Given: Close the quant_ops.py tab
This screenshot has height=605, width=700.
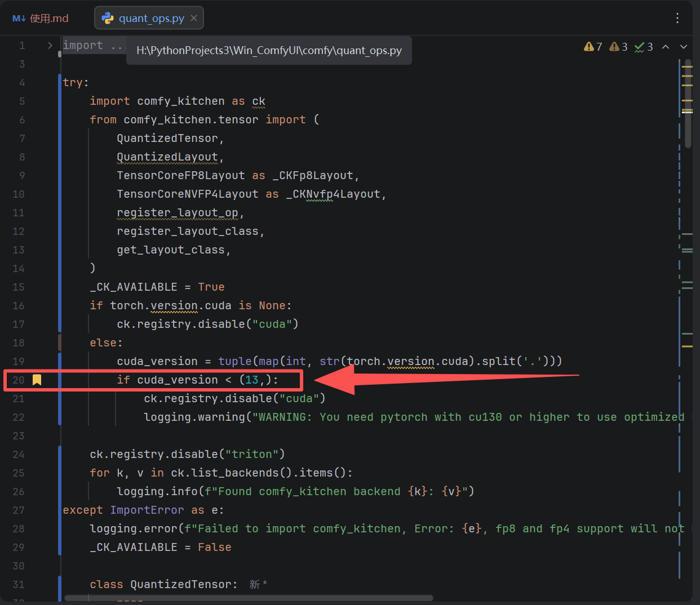Looking at the screenshot, I should (194, 18).
